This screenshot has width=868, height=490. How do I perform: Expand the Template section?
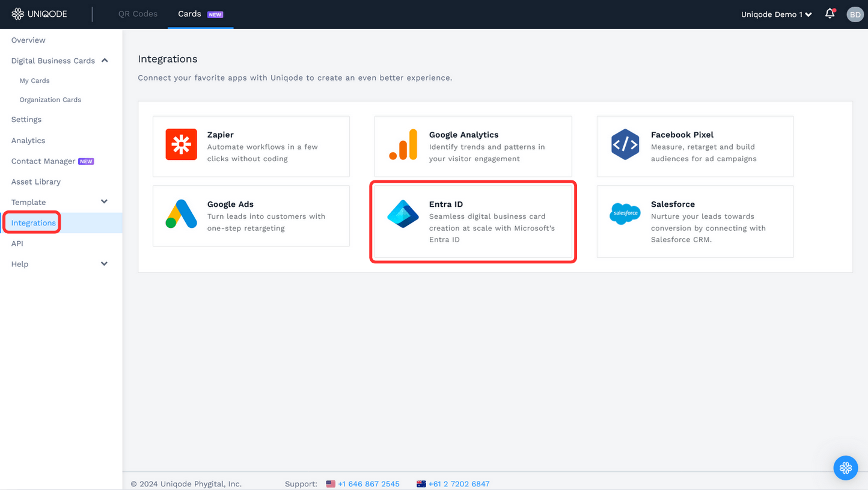(x=104, y=202)
